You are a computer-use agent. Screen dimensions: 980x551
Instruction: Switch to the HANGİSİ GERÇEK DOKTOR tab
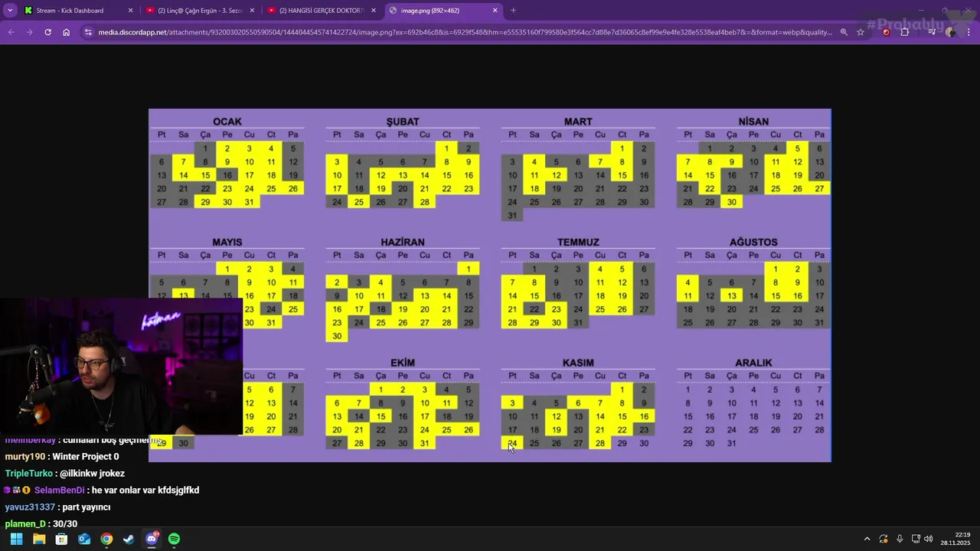click(x=322, y=11)
